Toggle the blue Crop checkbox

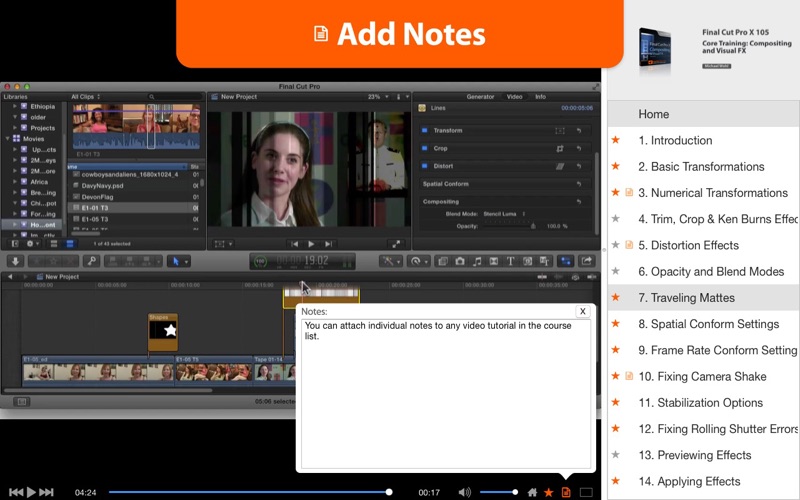424,148
